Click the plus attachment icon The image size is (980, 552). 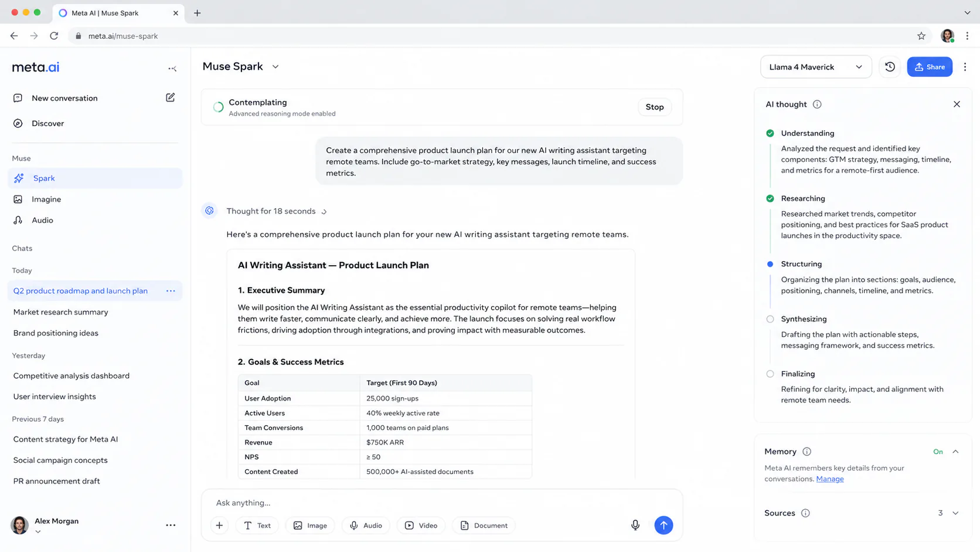(219, 526)
